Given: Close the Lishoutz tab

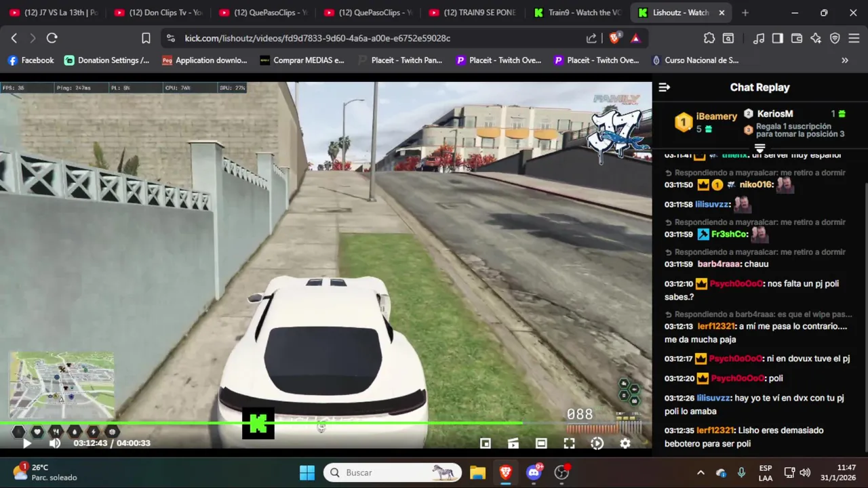Looking at the screenshot, I should [722, 13].
